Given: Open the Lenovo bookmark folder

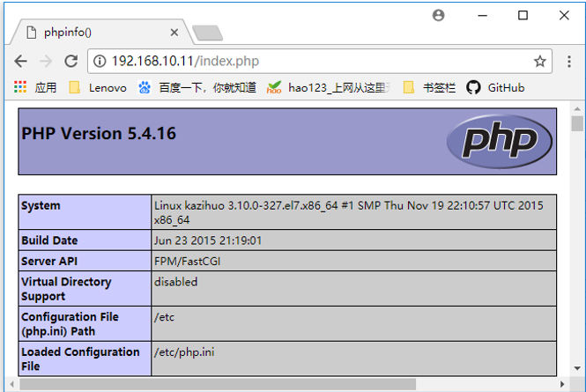Looking at the screenshot, I should pyautogui.click(x=98, y=88).
